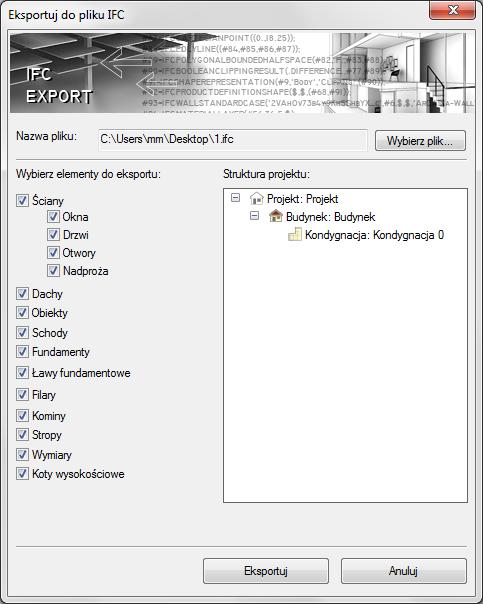Click the Wybierz plik... button
Viewport: 483px width, 604px height.
pos(420,141)
